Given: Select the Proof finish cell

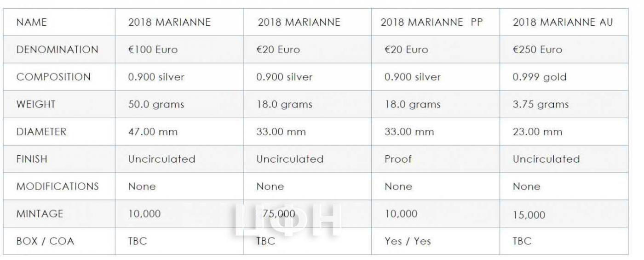Looking at the screenshot, I should (x=436, y=159).
